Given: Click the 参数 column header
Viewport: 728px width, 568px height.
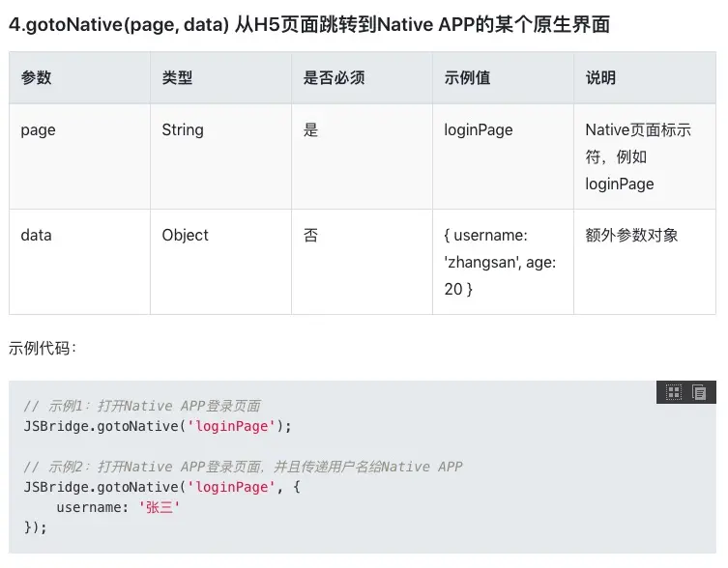Looking at the screenshot, I should point(37,78).
